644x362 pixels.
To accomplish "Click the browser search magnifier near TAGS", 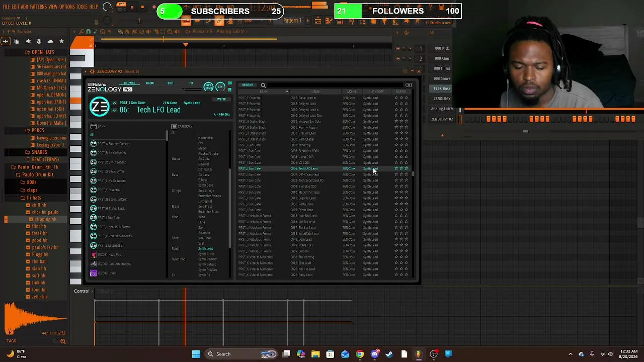I will coord(63,341).
